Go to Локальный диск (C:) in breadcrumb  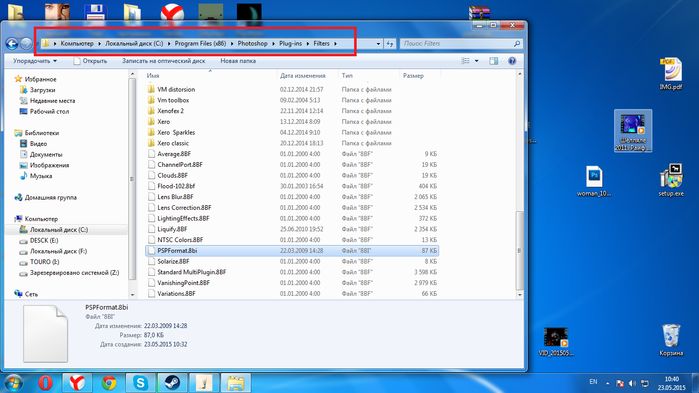pos(134,44)
